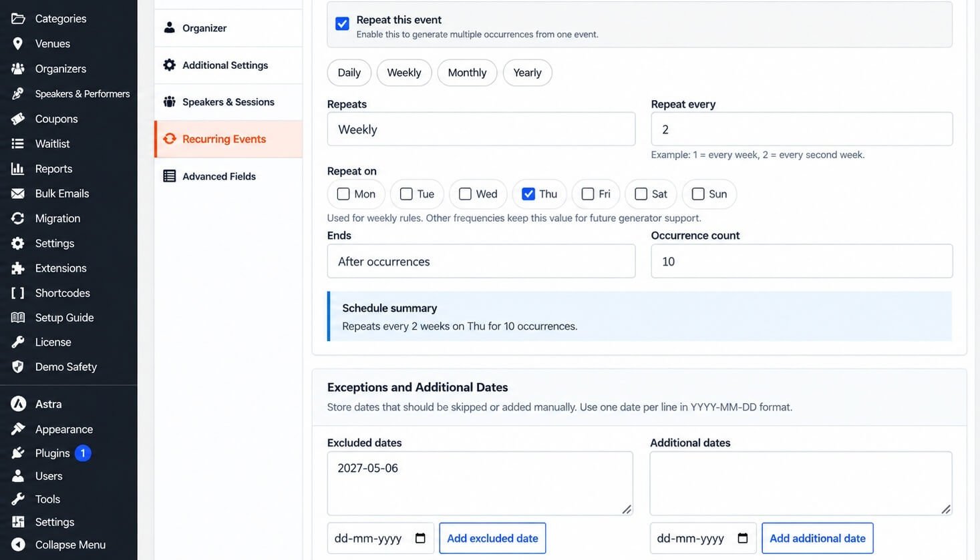Click the Astra logo icon
The image size is (980, 560).
[x=18, y=404]
